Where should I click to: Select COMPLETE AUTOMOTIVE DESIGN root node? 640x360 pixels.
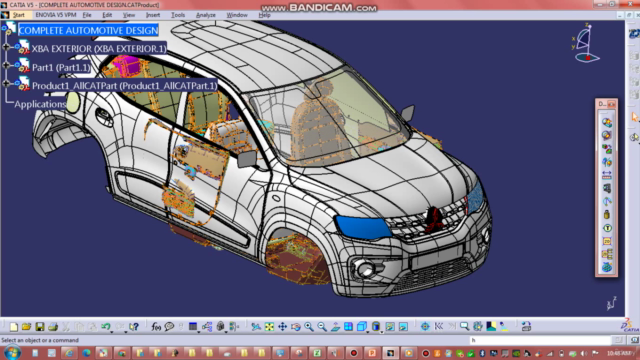(88, 30)
